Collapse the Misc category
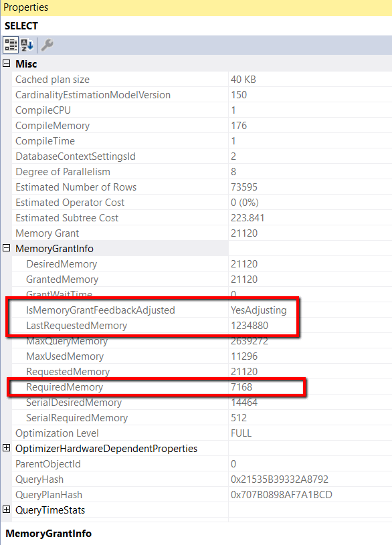392x545 pixels. tap(6, 64)
